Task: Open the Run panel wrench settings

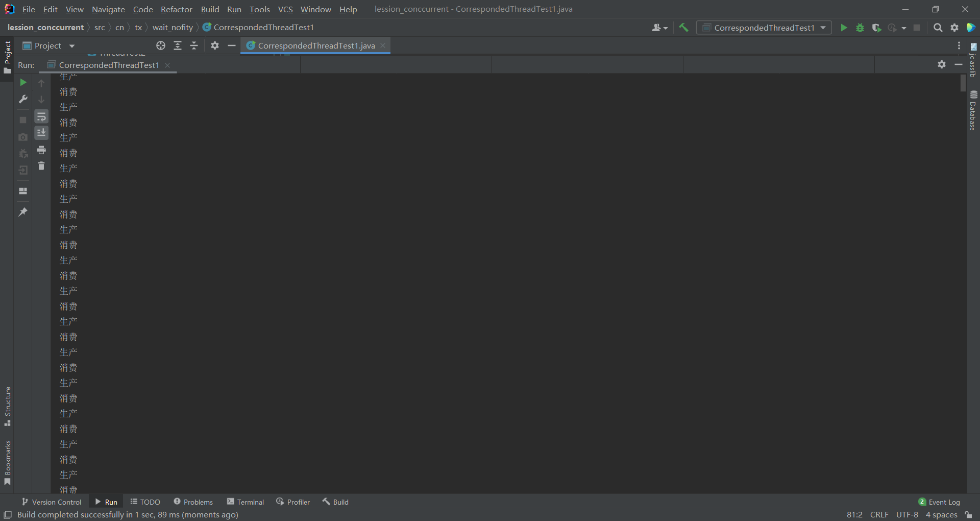Action: coord(23,99)
